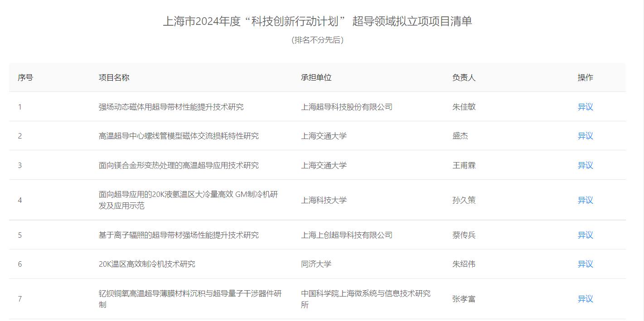Click organization 上海超导科技股份有限公司
This screenshot has width=644, height=321.
pyautogui.click(x=347, y=107)
